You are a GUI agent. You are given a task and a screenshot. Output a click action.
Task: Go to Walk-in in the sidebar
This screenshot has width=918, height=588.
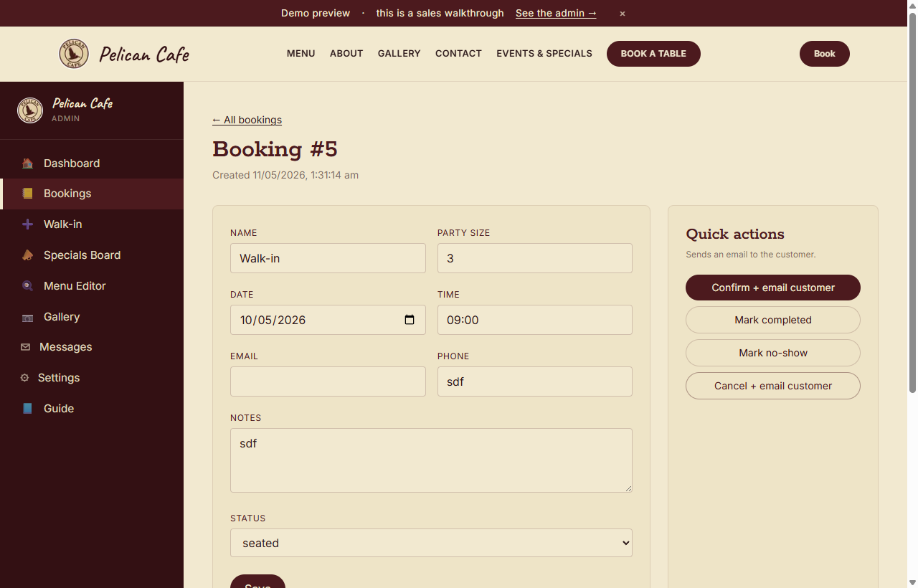92,224
